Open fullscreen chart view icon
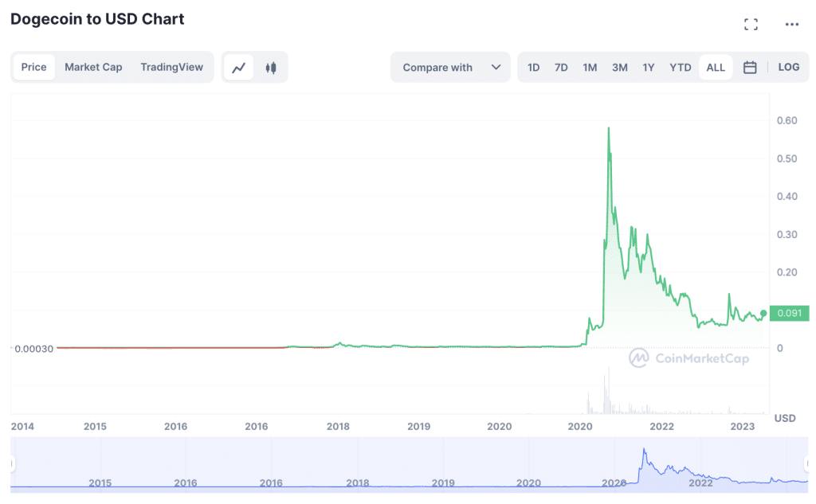 pyautogui.click(x=751, y=24)
